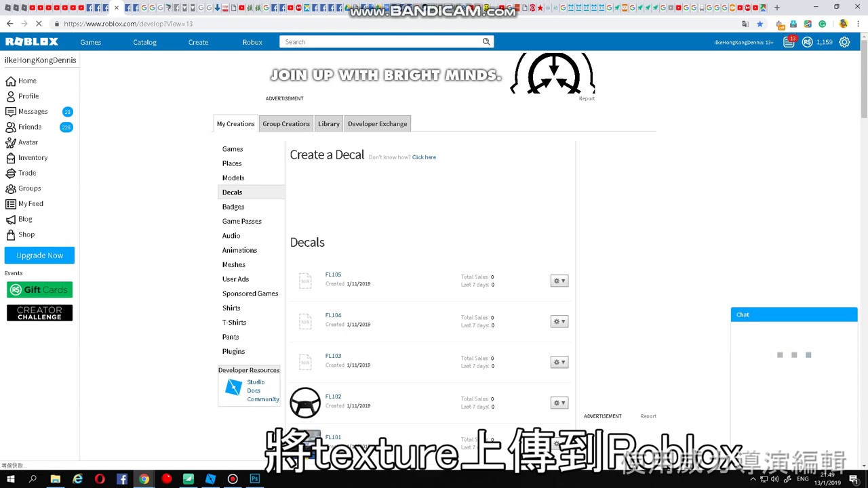Open the gear dropdown for decal FL105
Viewport: 868px width, 488px height.
click(x=559, y=281)
